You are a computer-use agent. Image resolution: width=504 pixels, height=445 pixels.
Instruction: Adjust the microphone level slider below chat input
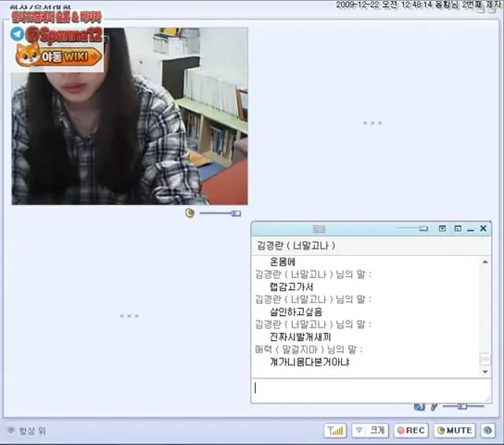(463, 406)
